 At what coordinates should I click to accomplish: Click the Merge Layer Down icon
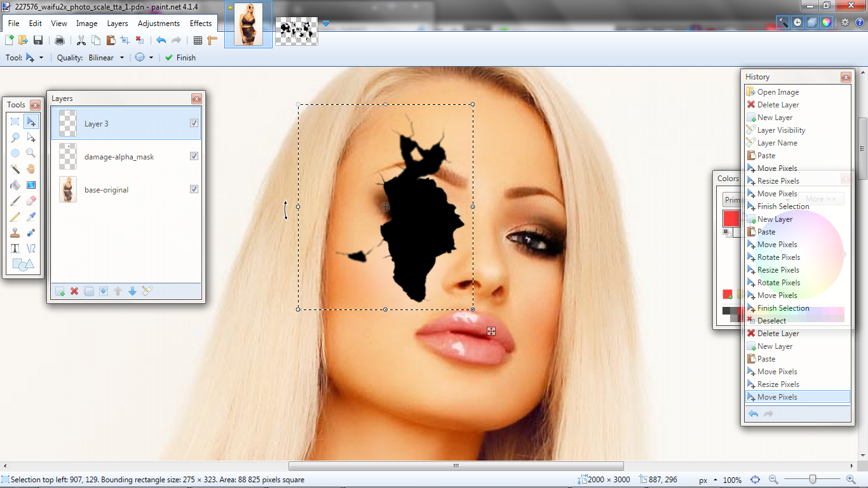click(x=104, y=291)
